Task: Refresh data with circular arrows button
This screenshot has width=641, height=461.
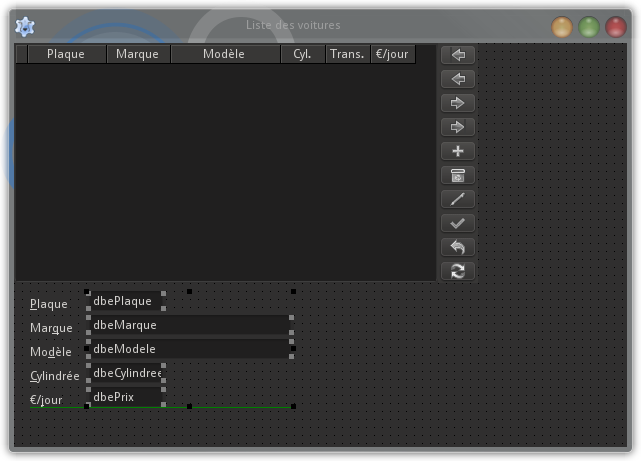Action: coord(458,271)
